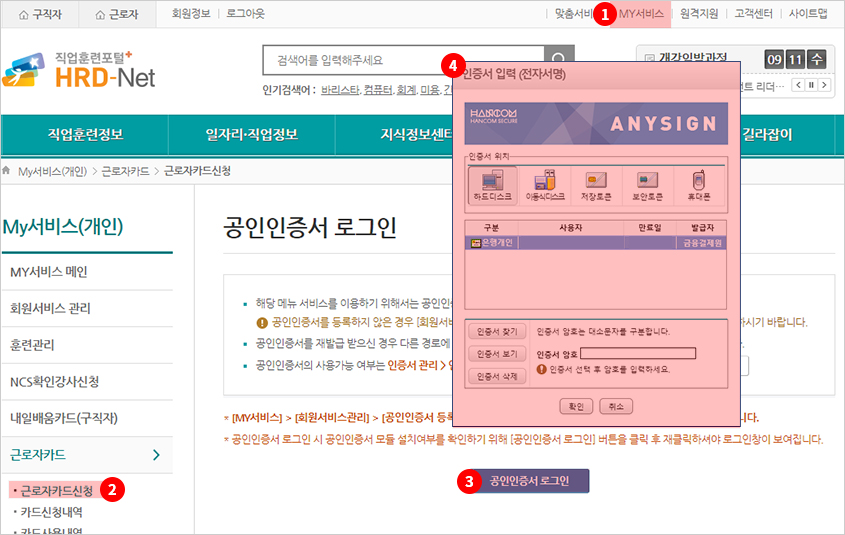Viewport: 845px width, 535px height.
Task: Open MY서비스 메인 in sidebar
Action: [87, 272]
